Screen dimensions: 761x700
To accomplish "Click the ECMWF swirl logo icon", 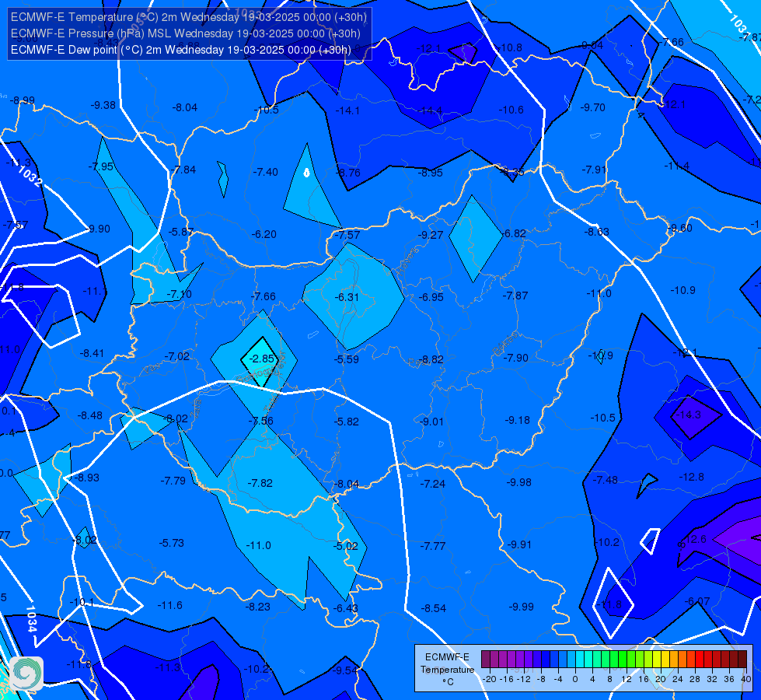I will (26, 673).
